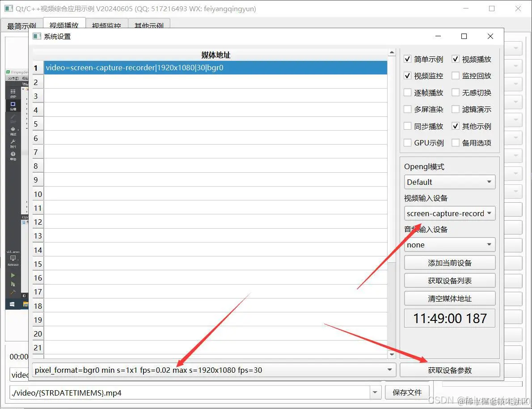Screen dimensions: 532x409
Task: Check the 备用选项 checkbox
Action: [456, 143]
